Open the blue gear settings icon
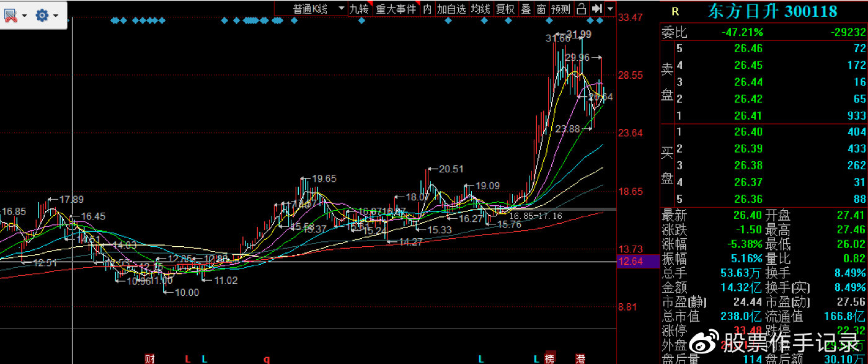Image resolution: width=868 pixels, height=364 pixels. 42,15
